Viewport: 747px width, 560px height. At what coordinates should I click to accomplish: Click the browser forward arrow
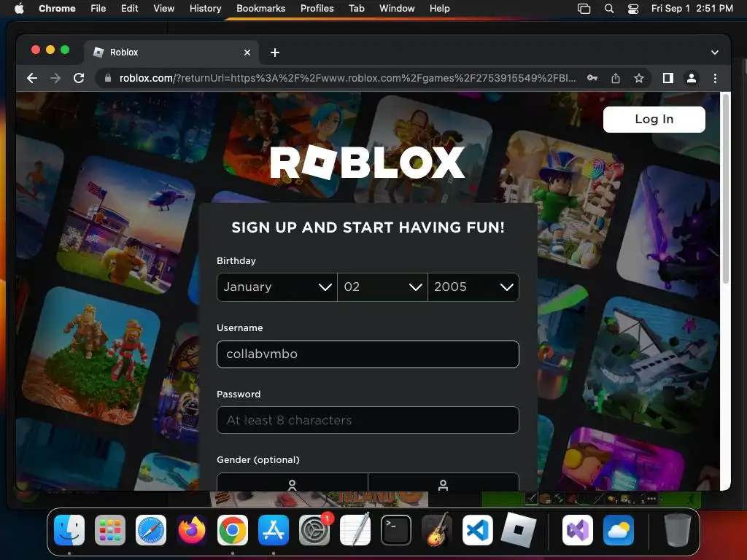coord(55,78)
